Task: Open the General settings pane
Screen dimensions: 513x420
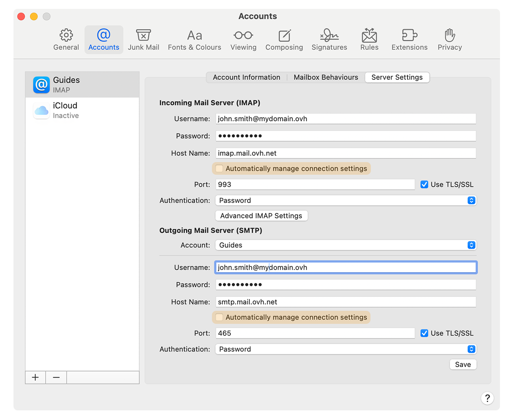Action: point(66,39)
